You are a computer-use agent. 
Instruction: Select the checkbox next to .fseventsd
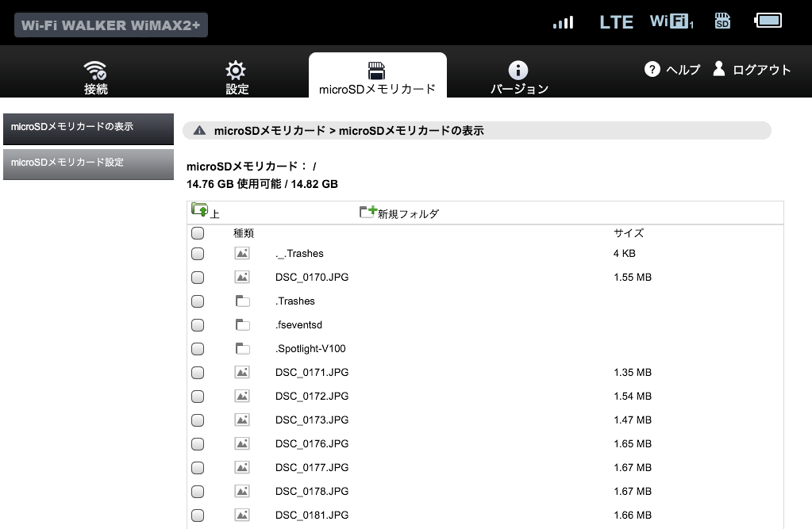(x=198, y=325)
